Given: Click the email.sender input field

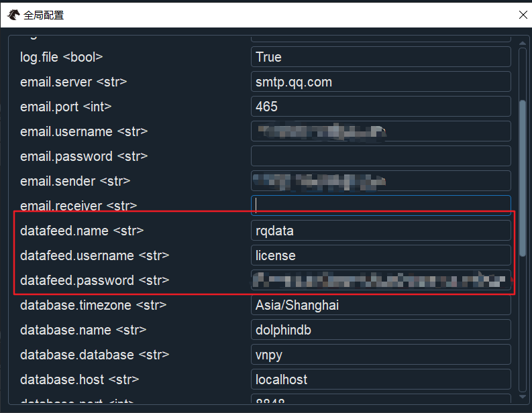Looking at the screenshot, I should pyautogui.click(x=380, y=181).
